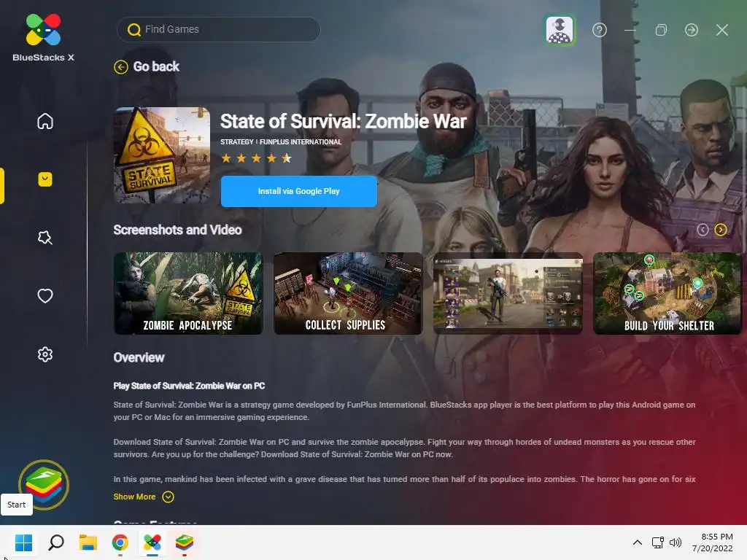
Task: Open the Build Your Shelter screenshot
Action: tap(668, 293)
